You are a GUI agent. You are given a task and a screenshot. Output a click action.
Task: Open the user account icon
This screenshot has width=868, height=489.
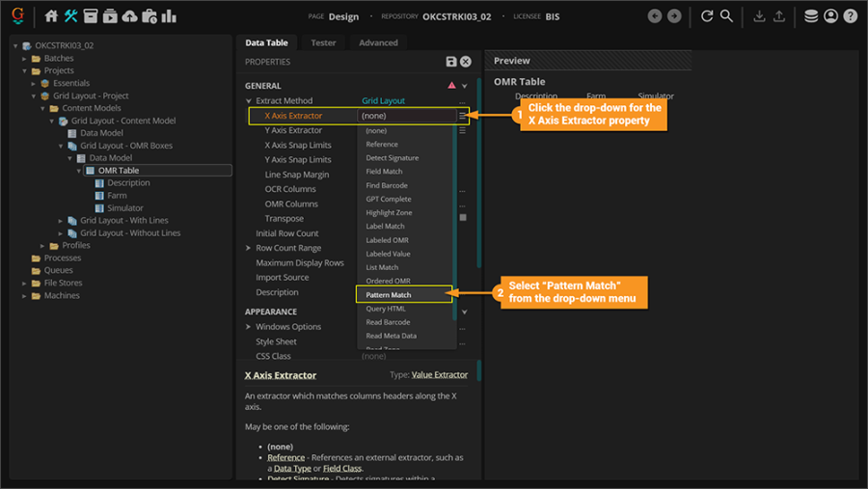(831, 16)
